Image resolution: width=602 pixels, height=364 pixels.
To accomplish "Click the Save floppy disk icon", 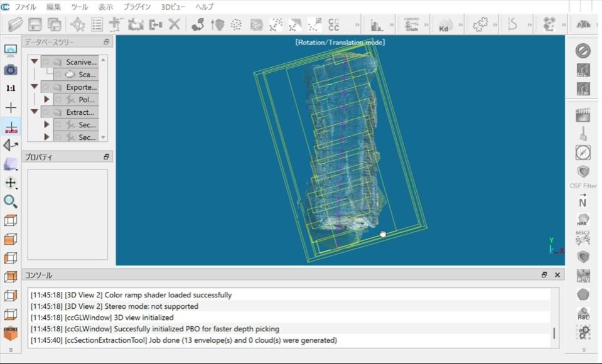I will click(x=35, y=25).
